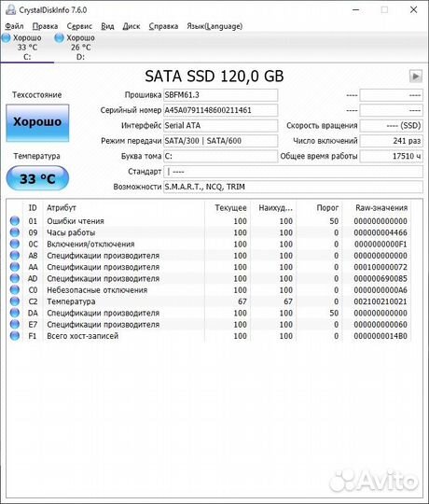Click status orb in row DA

tap(14, 313)
